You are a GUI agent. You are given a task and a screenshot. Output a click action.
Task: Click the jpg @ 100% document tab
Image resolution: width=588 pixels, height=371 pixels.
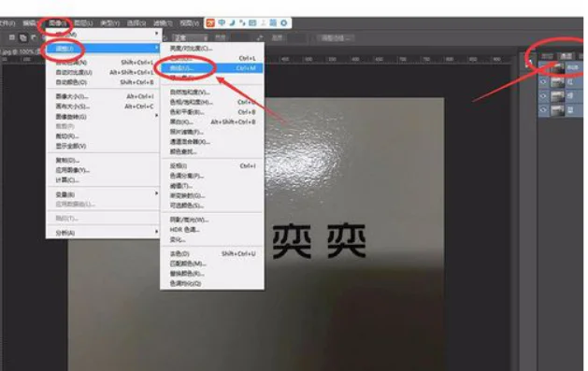[x=20, y=51]
